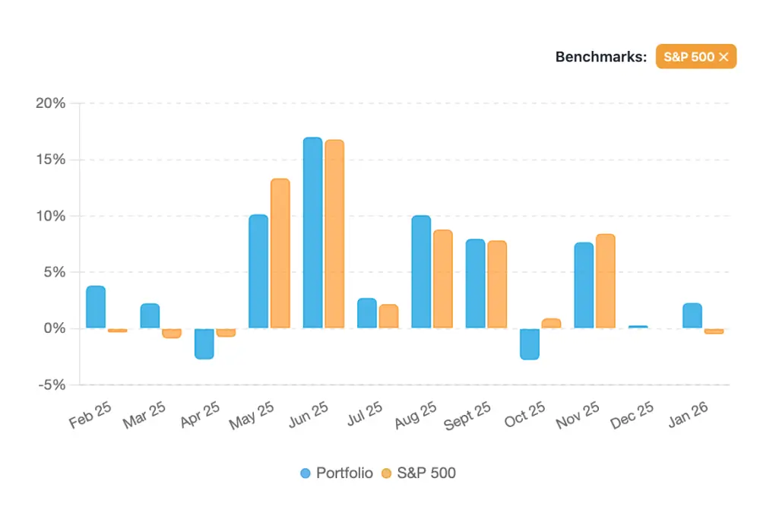Select the 0% gridline label
The height and width of the screenshot is (532, 760).
[55, 328]
